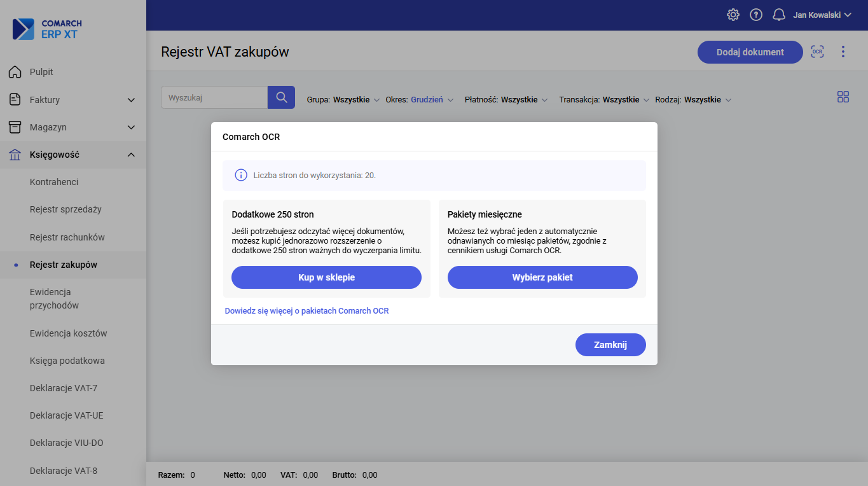Switch to grid view icon
Image resolution: width=868 pixels, height=486 pixels.
pyautogui.click(x=843, y=97)
